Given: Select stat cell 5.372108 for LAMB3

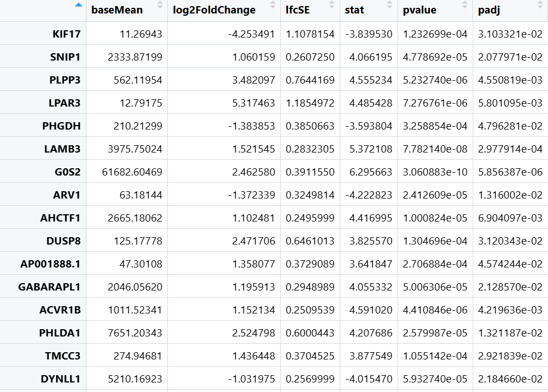Looking at the screenshot, I should (x=371, y=149).
